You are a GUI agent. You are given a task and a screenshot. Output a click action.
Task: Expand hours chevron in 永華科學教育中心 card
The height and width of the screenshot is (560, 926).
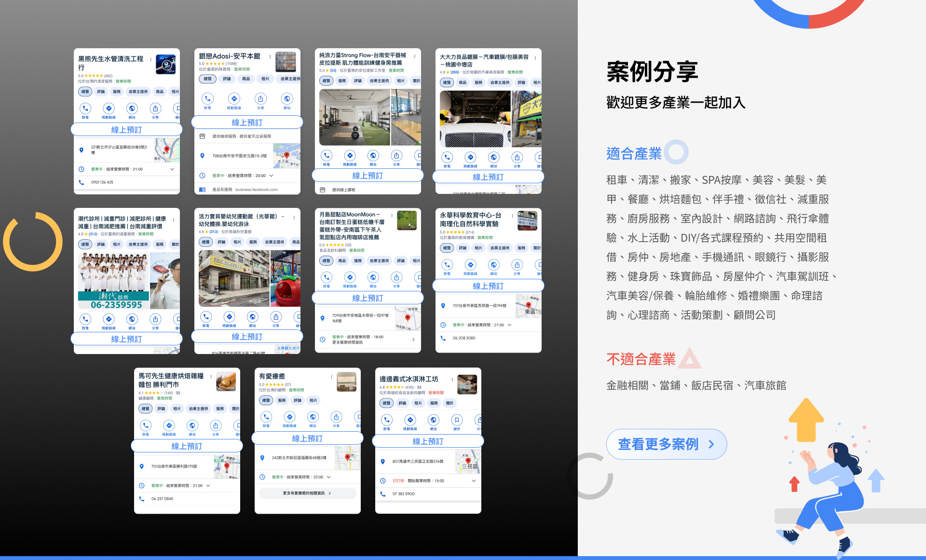pos(509,325)
